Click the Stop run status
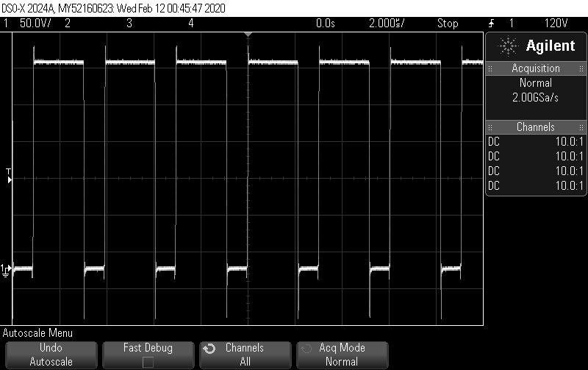The width and height of the screenshot is (588, 370). [448, 24]
